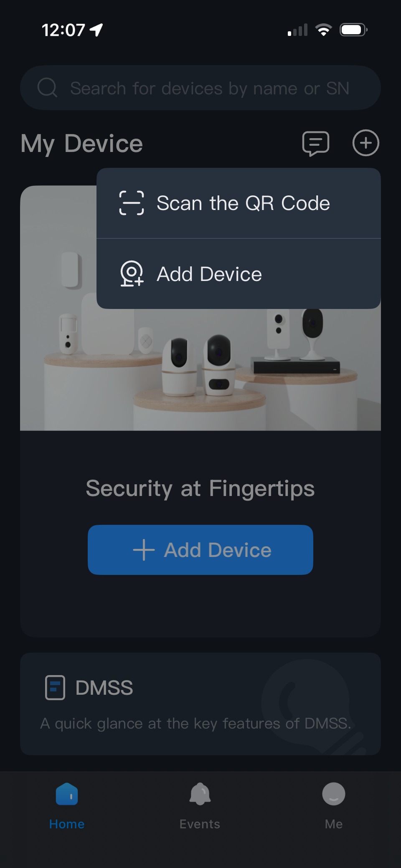Focus the device search field

(x=200, y=88)
